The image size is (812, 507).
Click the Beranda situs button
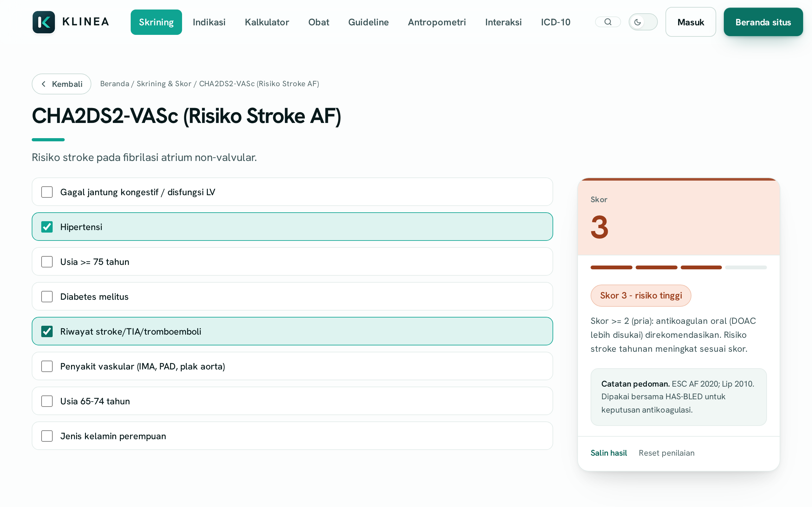pos(763,22)
